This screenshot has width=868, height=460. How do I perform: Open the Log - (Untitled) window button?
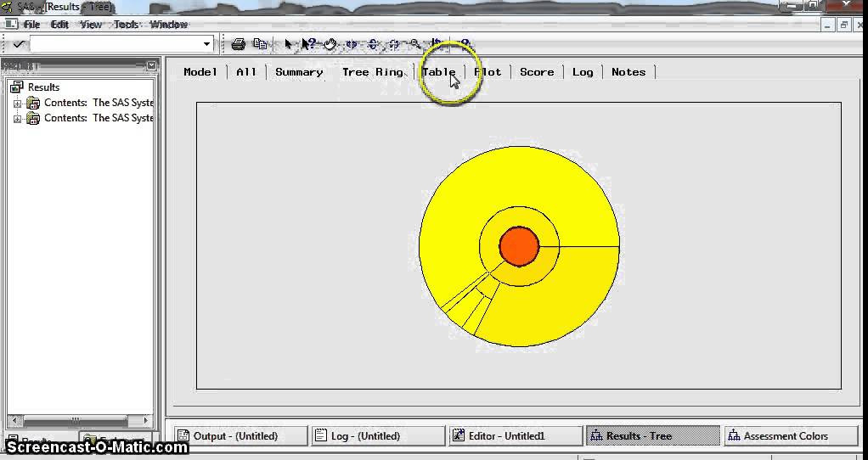(x=379, y=435)
